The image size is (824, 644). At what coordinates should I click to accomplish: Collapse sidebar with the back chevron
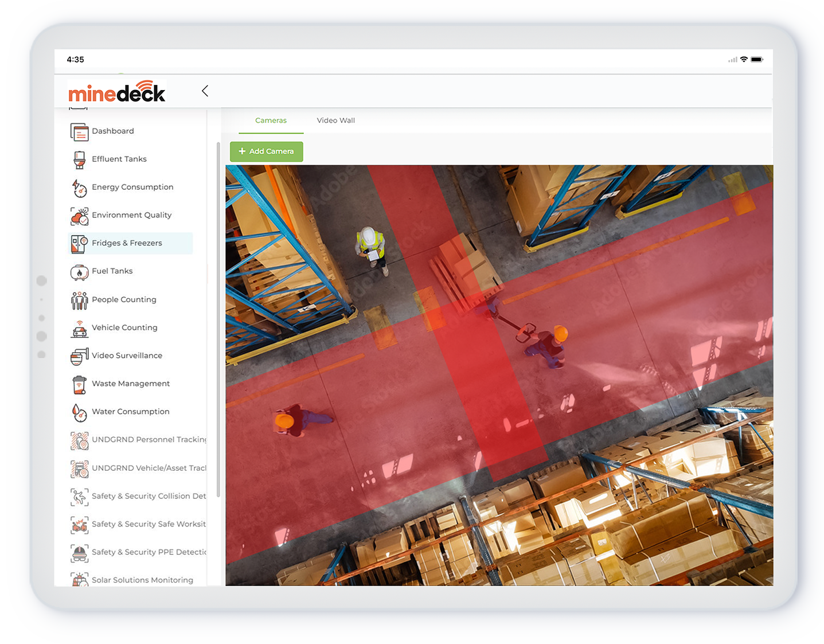tap(205, 91)
